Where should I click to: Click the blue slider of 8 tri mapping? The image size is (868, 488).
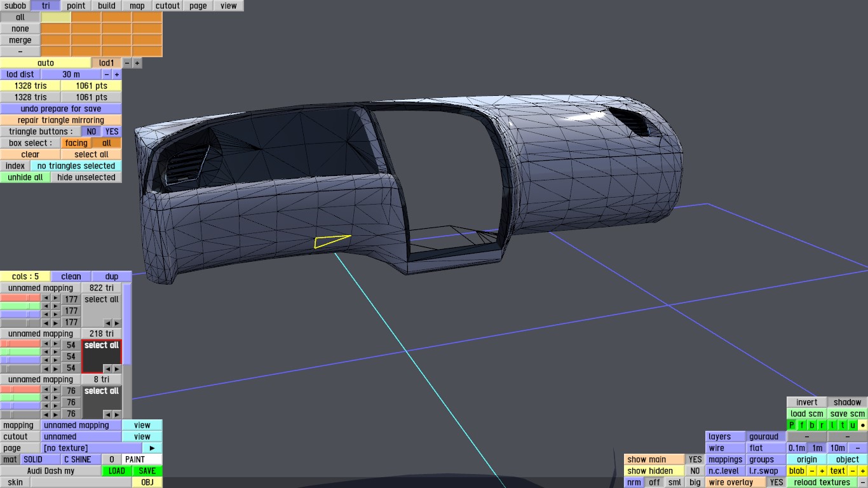click(x=20, y=405)
